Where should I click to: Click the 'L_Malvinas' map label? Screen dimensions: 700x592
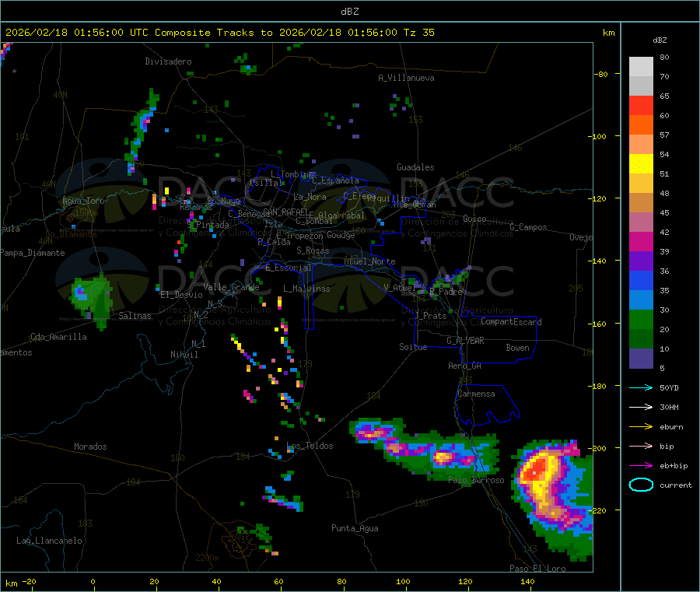tap(306, 289)
